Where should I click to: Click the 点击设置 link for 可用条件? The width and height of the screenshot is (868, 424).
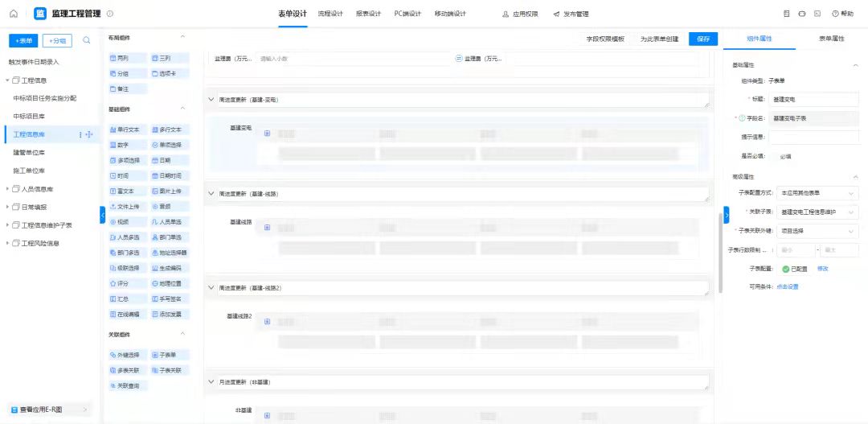(787, 286)
